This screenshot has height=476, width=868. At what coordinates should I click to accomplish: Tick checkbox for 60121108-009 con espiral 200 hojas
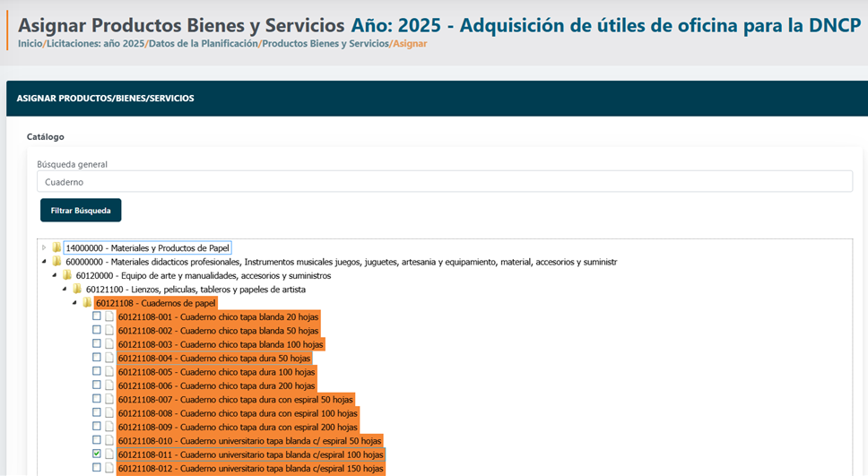pos(97,427)
